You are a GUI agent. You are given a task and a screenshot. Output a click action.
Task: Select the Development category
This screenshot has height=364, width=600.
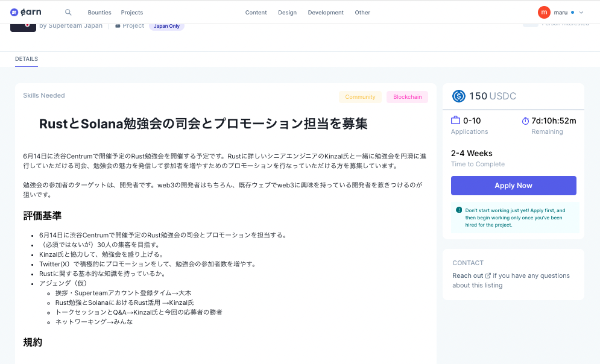point(326,13)
